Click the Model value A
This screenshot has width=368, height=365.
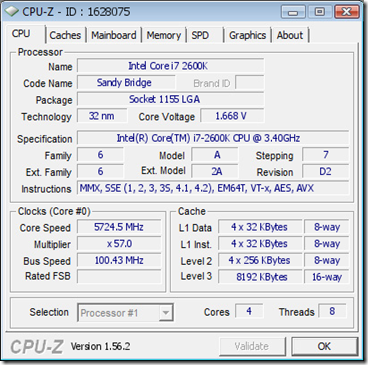click(215, 155)
